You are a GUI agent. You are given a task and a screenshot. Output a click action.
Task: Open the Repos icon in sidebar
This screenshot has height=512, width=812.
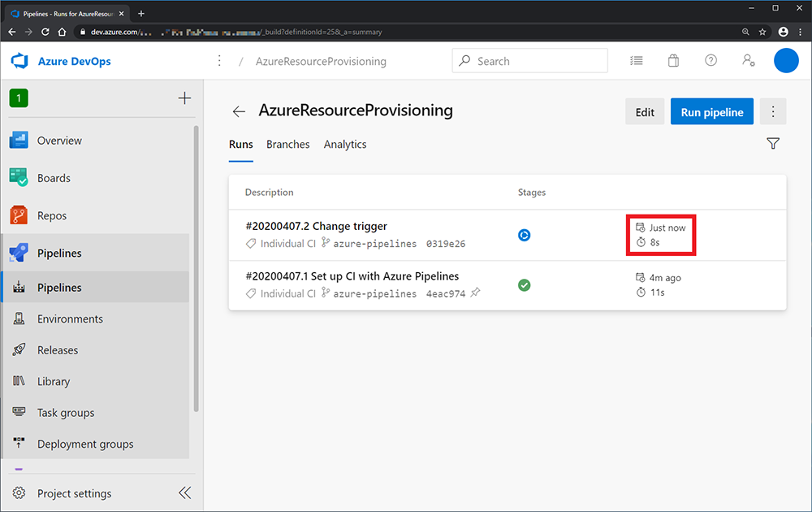(x=19, y=215)
